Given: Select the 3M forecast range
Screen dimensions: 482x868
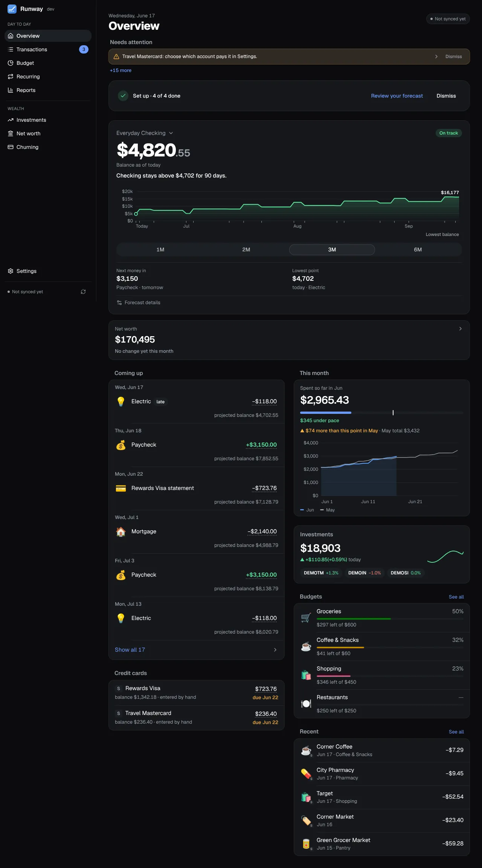Looking at the screenshot, I should pyautogui.click(x=332, y=250).
